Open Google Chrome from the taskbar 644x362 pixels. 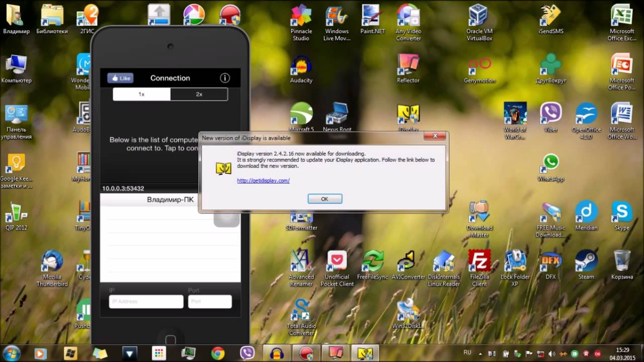(218, 353)
